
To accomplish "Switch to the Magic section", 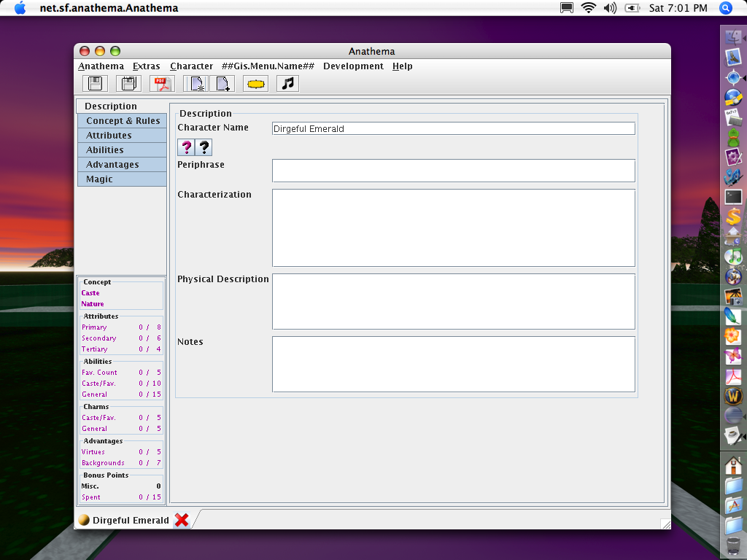I will click(122, 179).
